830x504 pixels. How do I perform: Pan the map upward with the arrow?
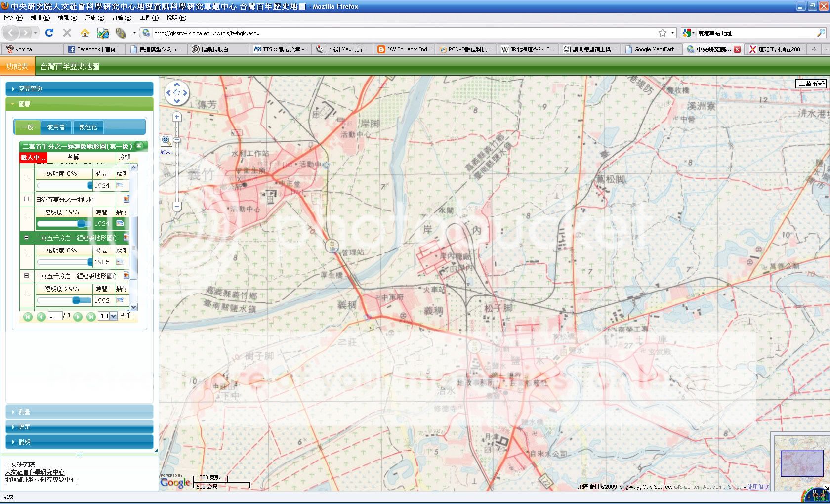[x=177, y=84]
